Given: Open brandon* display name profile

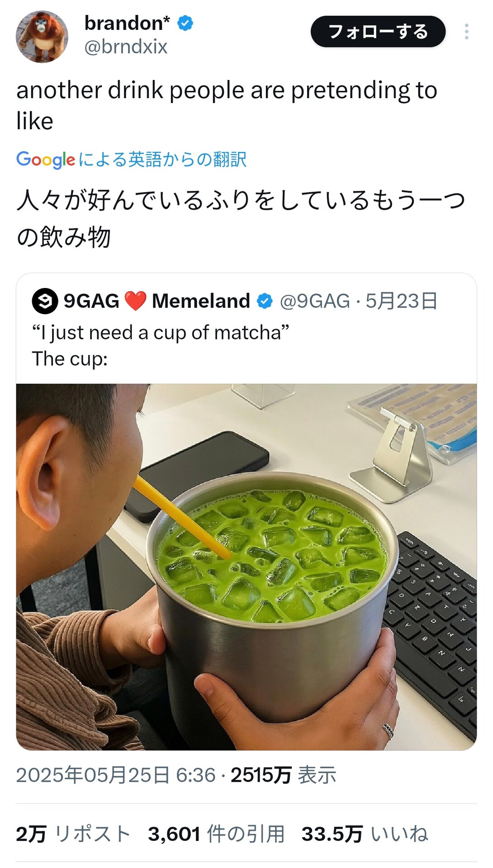Looking at the screenshot, I should [127, 23].
